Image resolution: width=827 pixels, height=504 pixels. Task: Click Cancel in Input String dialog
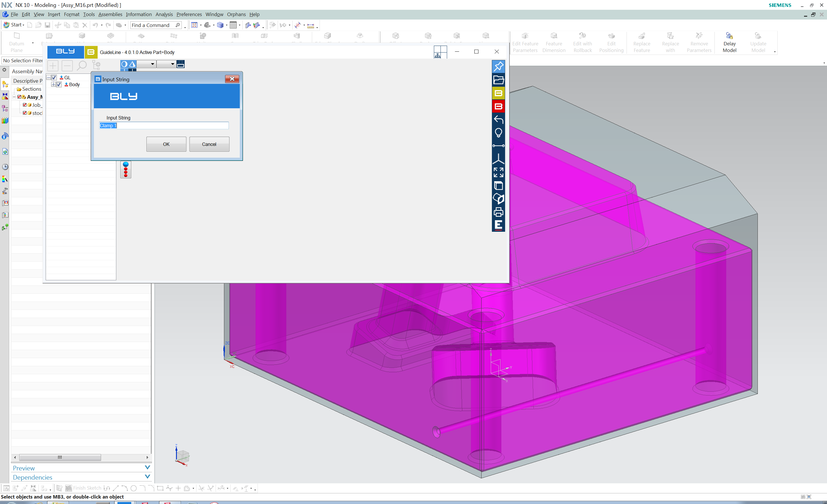click(209, 144)
